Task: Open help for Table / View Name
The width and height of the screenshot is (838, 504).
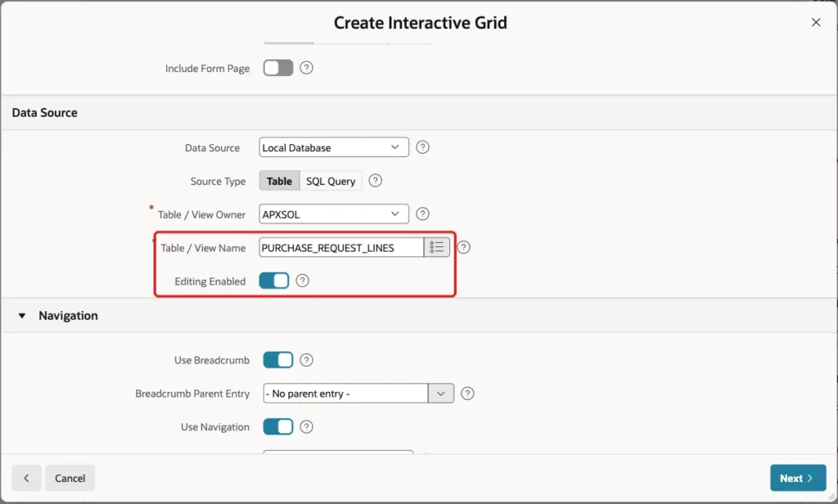Action: [463, 247]
